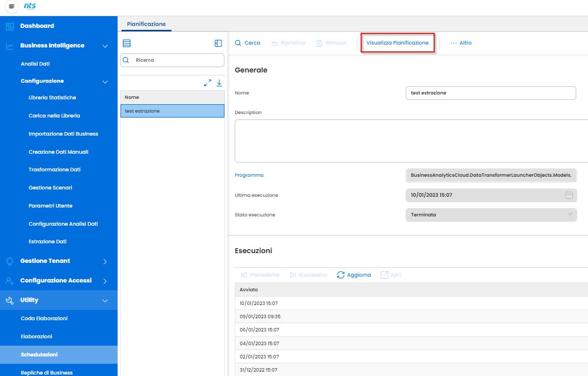
Task: Click the Dashboard icon in sidebar
Action: point(10,26)
